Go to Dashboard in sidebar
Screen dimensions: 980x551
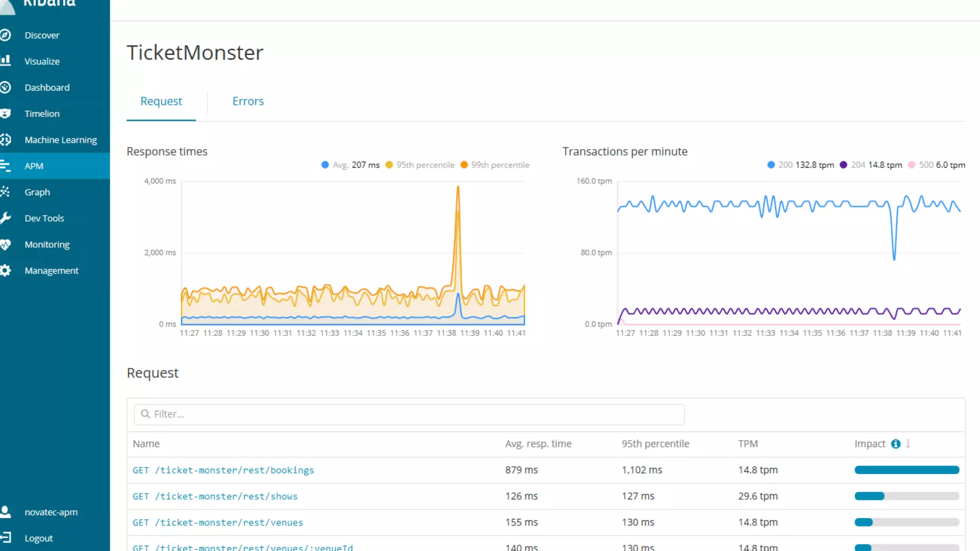tap(47, 88)
